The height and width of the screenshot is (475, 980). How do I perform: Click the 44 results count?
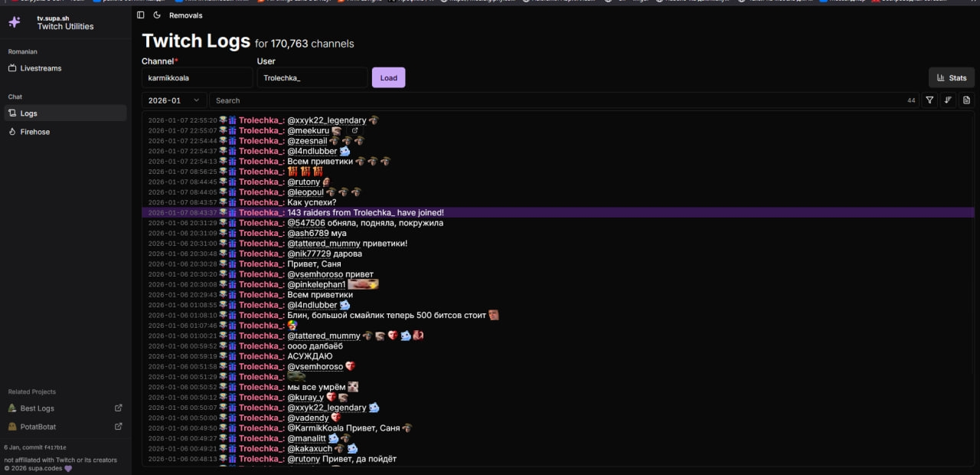[911, 100]
